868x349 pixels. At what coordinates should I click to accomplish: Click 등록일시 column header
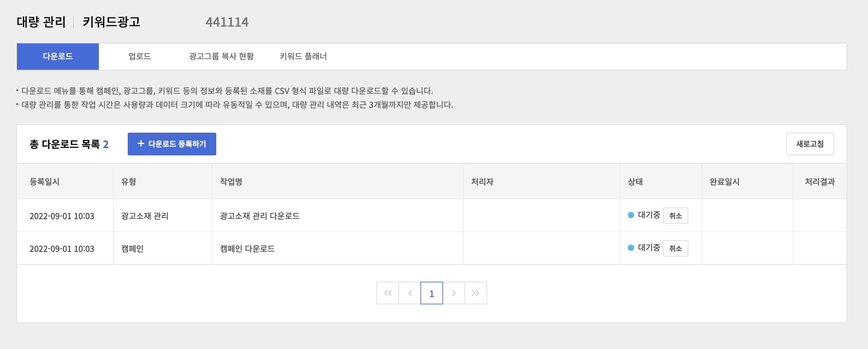(44, 182)
